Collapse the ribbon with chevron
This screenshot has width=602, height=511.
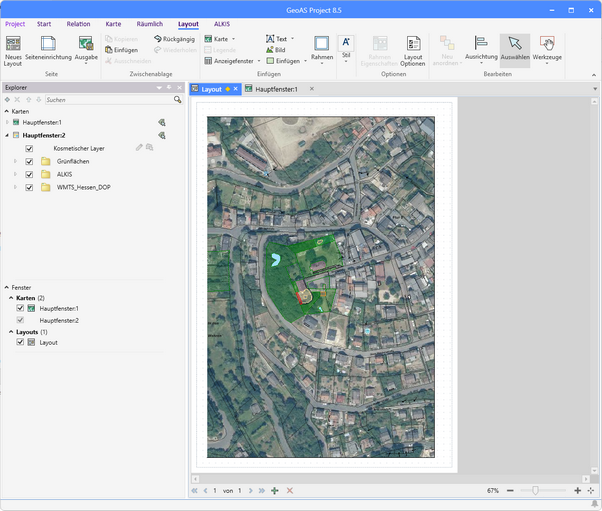[x=594, y=75]
